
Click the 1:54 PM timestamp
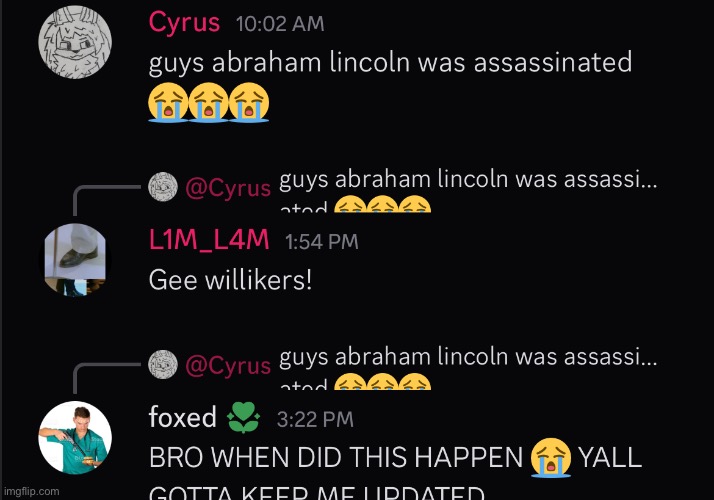[321, 242]
